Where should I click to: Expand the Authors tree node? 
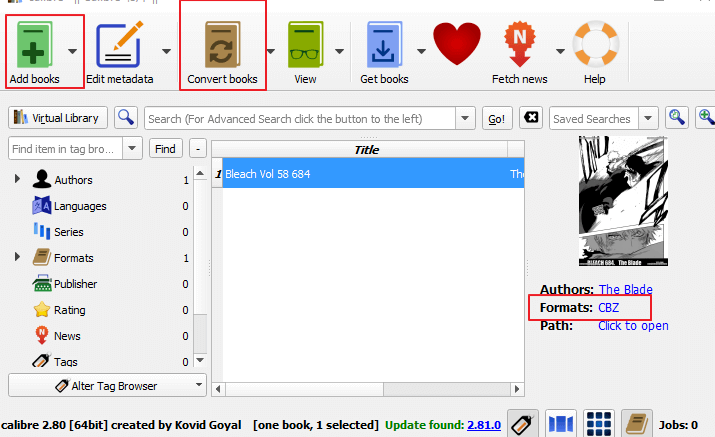(x=17, y=179)
